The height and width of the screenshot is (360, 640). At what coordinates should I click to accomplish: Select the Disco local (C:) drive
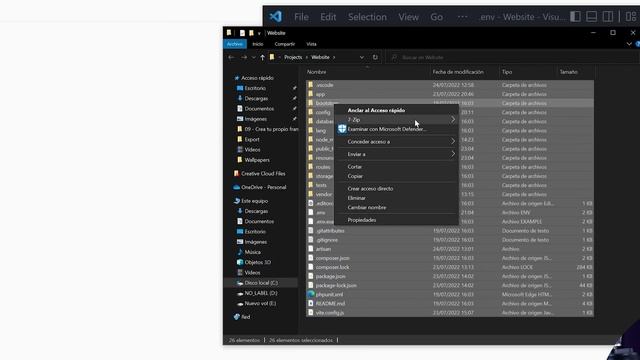tap(261, 282)
